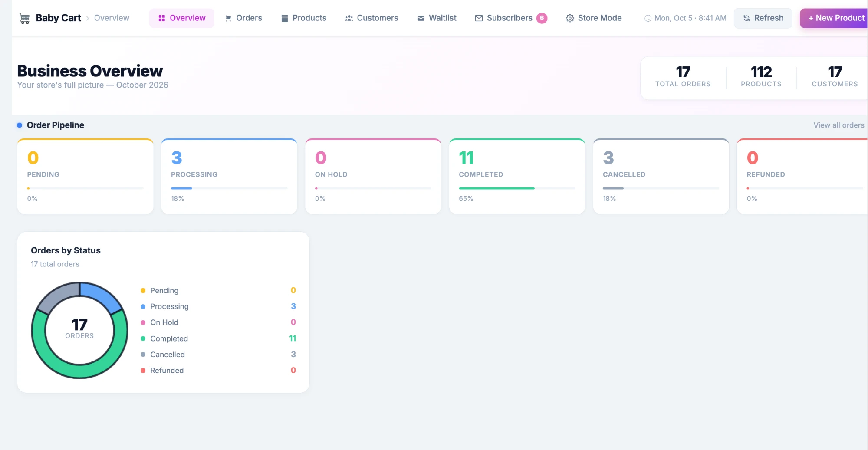Viewport: 868px width, 450px height.
Task: Click the Refunded legend color dot
Action: click(143, 371)
